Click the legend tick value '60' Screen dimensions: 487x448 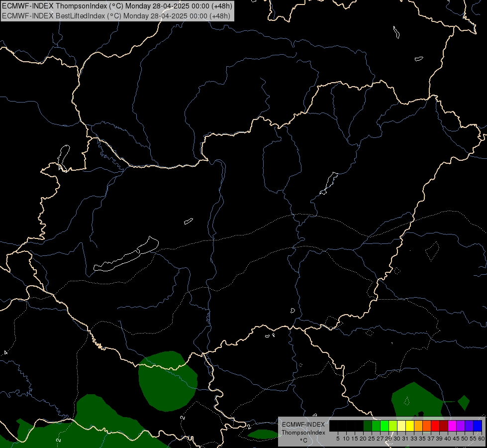coord(482,439)
